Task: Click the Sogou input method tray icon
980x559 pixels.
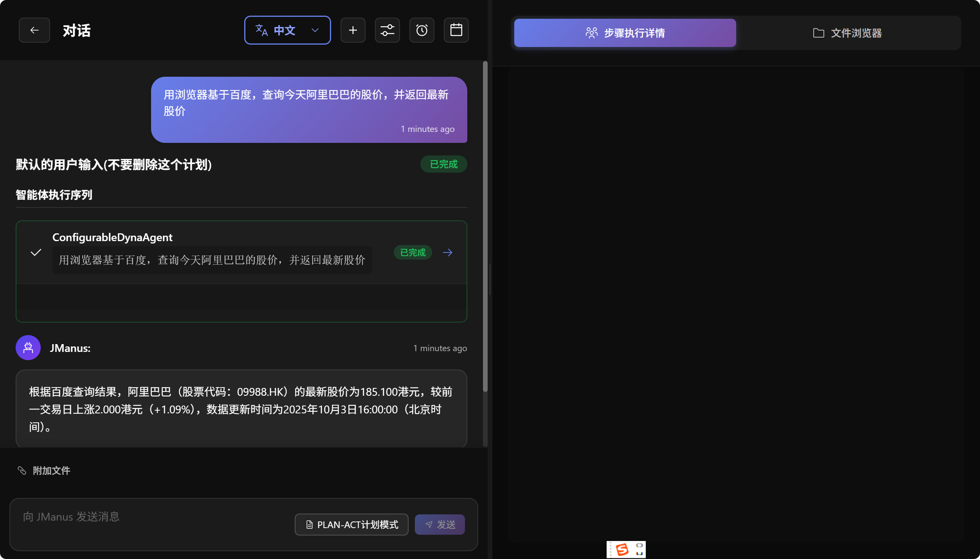Action: click(x=622, y=549)
